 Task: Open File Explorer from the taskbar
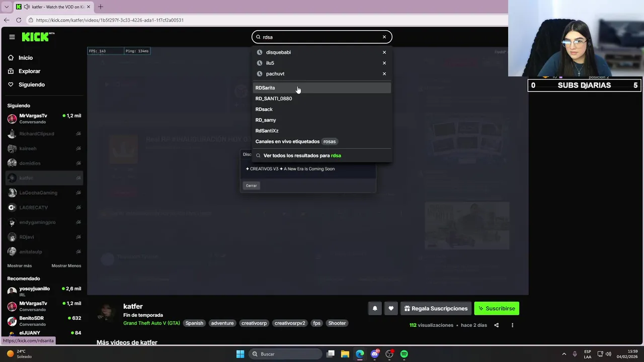(x=345, y=354)
